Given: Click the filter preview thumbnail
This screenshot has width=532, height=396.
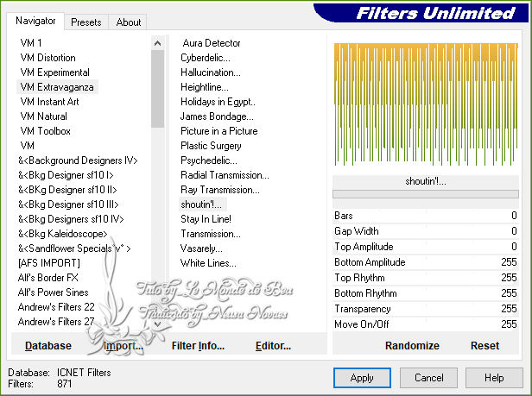Looking at the screenshot, I should pos(426,104).
